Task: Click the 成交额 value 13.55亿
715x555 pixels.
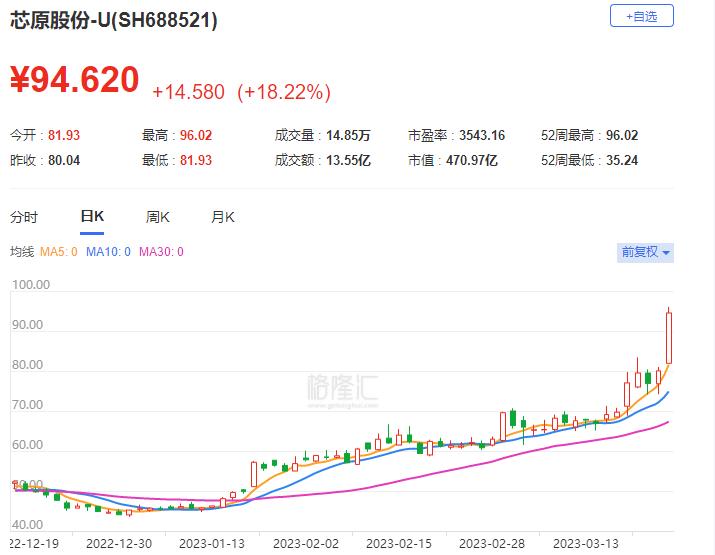Action: 348,161
